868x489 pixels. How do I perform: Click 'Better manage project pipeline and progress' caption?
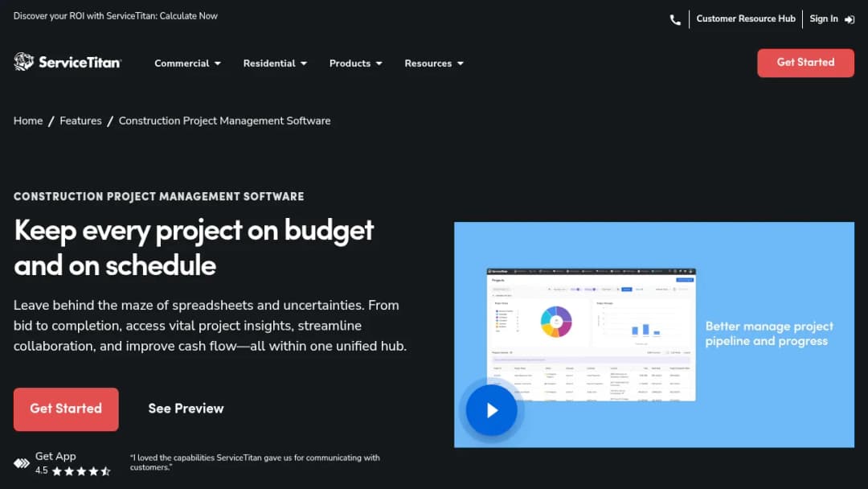[x=769, y=334]
